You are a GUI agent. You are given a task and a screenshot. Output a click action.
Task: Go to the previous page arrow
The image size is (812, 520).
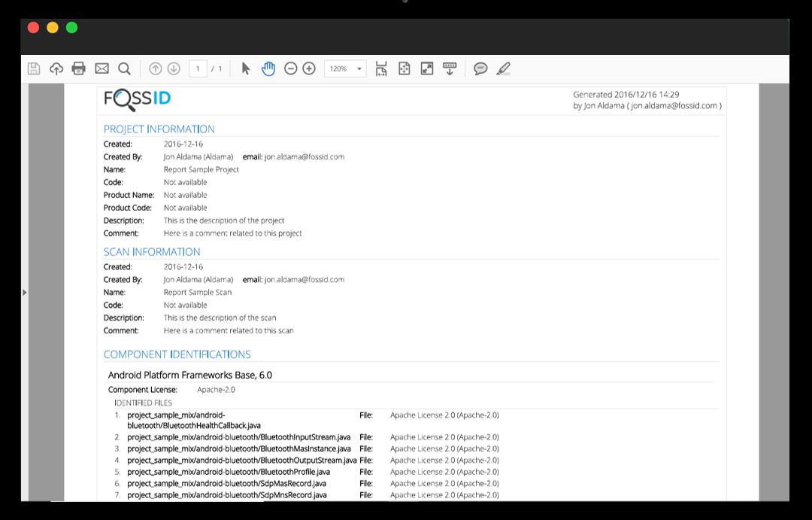point(156,68)
